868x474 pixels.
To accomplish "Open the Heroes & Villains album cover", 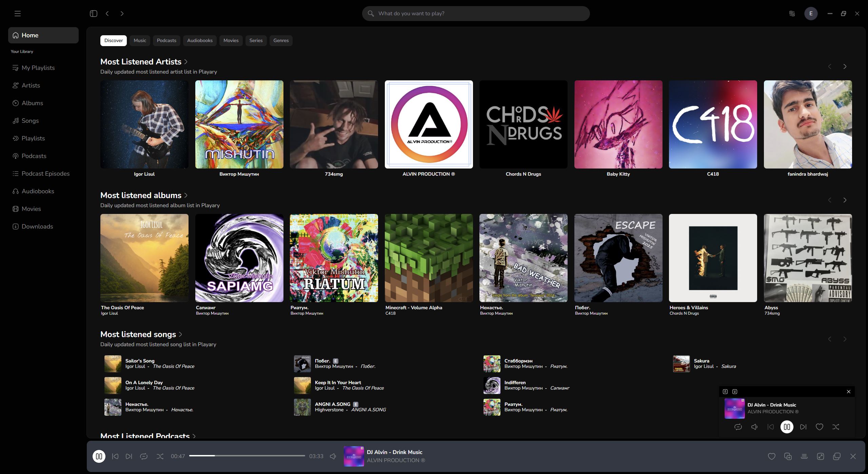I will 713,258.
